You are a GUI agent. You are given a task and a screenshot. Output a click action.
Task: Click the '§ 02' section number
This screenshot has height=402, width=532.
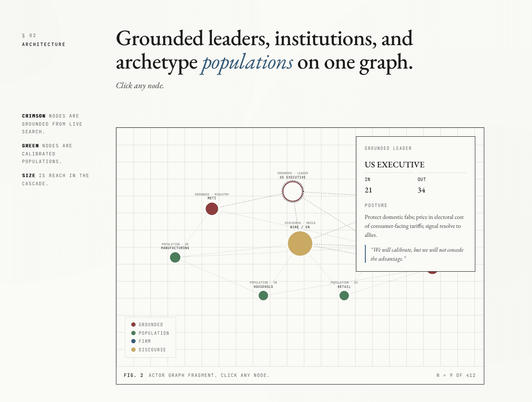click(29, 35)
